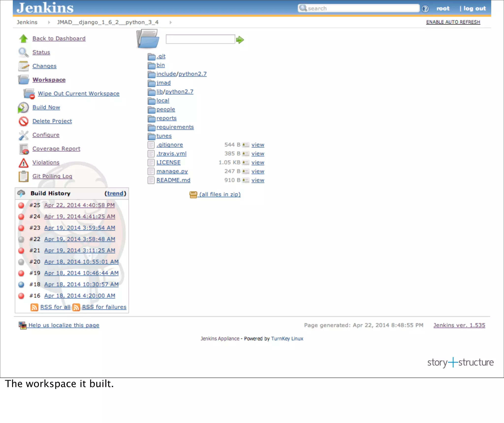This screenshot has height=423, width=504.
Task: Click the notepad Changes icon
Action: 23,66
